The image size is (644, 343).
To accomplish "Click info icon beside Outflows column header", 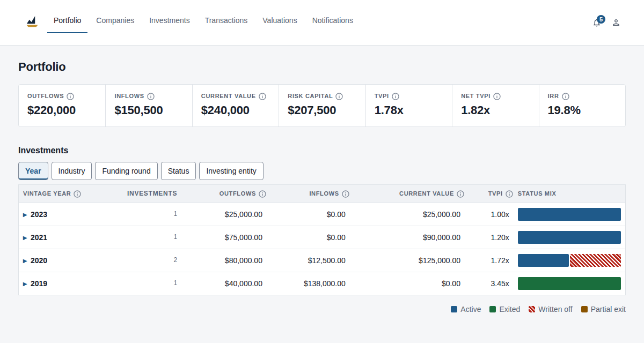I will (x=262, y=194).
